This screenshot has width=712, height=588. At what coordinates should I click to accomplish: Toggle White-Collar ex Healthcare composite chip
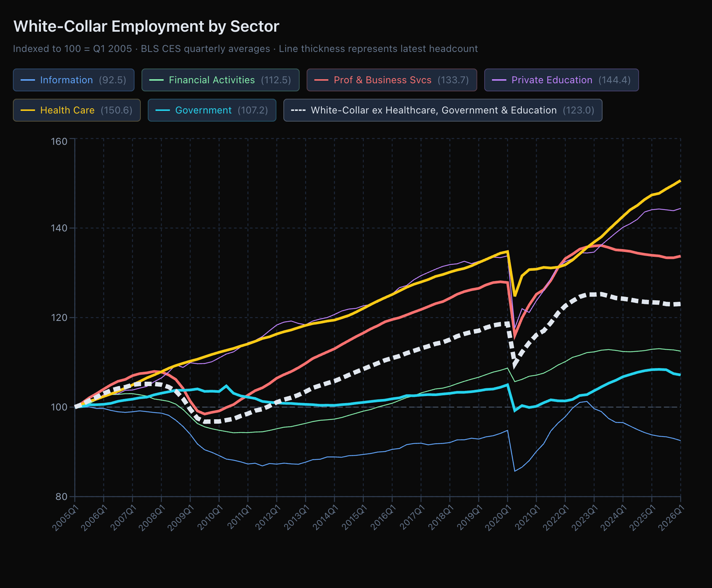pos(443,110)
